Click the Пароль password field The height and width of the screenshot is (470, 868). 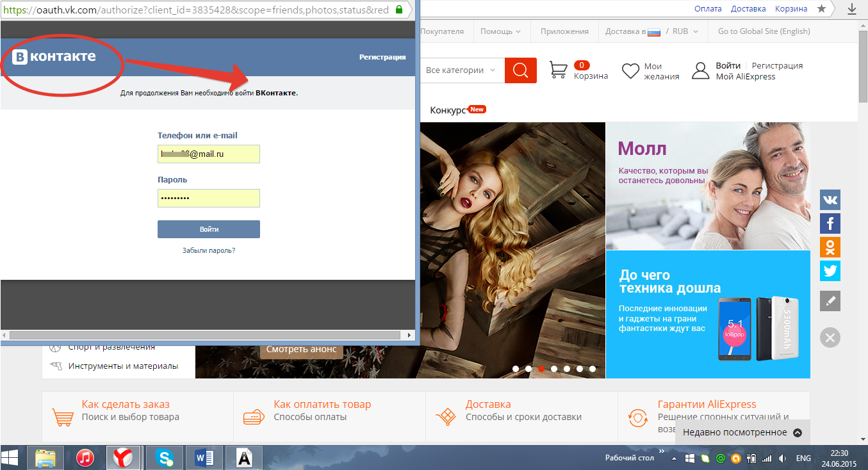point(209,198)
